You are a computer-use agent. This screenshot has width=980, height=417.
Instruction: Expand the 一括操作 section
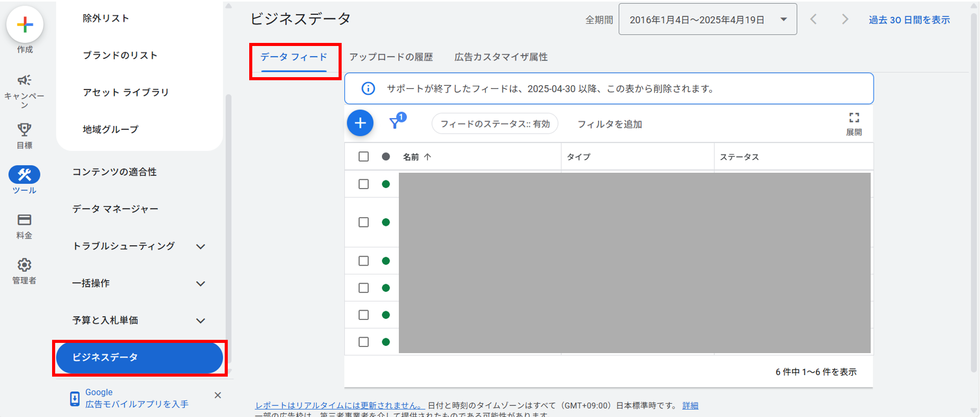pyautogui.click(x=201, y=284)
